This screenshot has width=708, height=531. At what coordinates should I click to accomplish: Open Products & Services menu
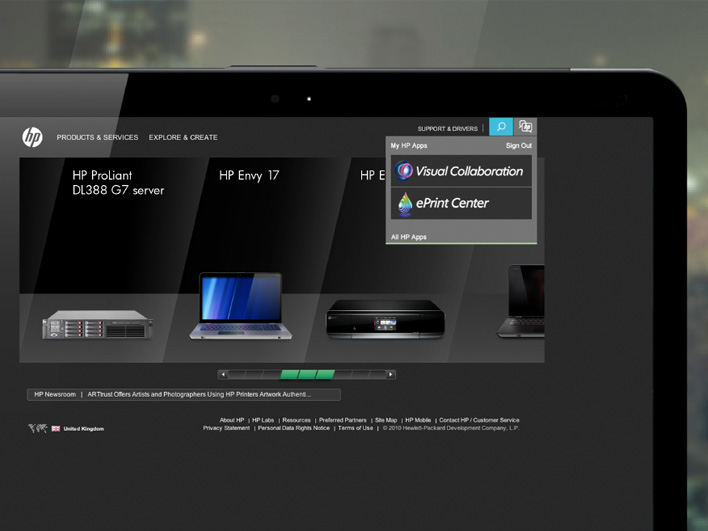[x=98, y=137]
